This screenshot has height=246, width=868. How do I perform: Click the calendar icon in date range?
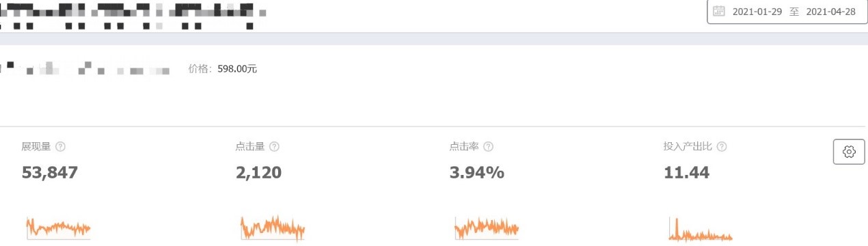tap(719, 11)
